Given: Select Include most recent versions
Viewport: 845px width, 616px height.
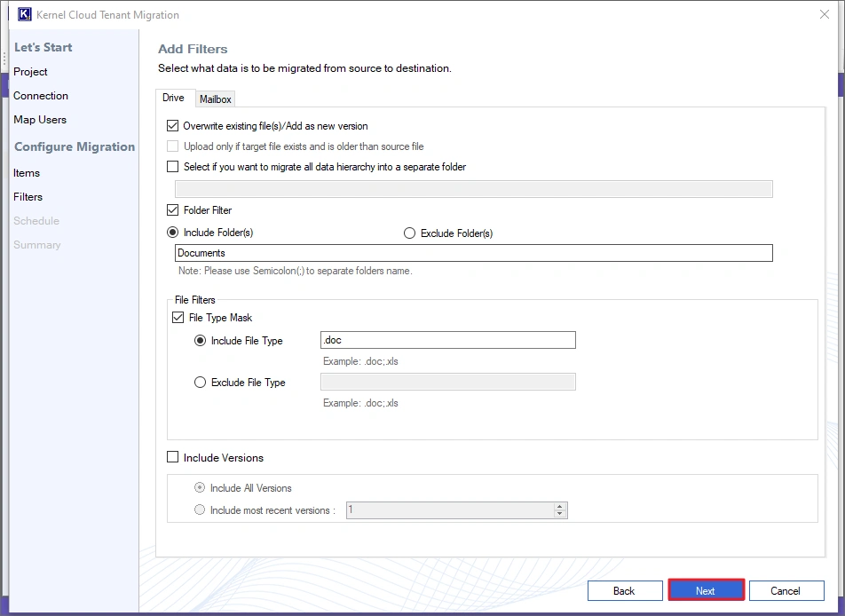Looking at the screenshot, I should 200,509.
